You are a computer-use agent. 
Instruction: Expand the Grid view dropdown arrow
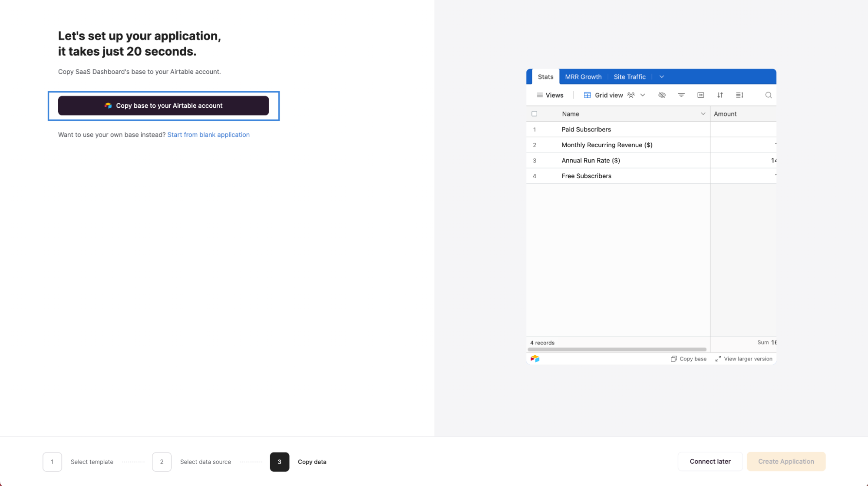643,95
